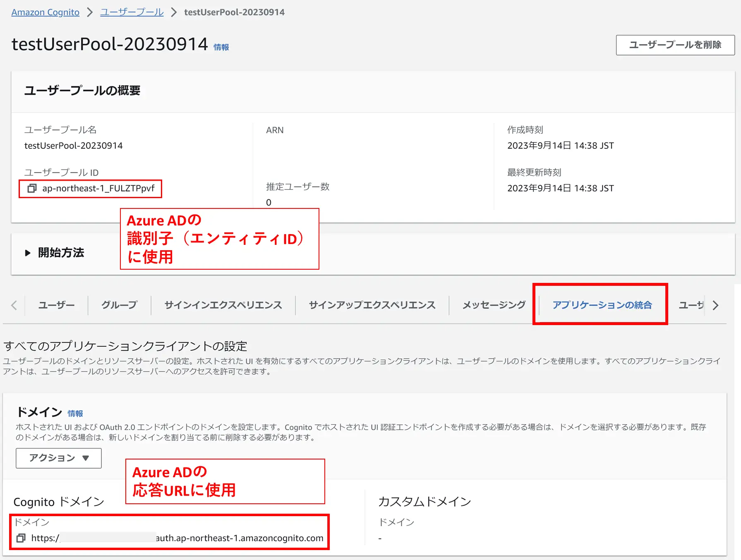Click the creation time 2023年9月14日 value under 作成時刻
This screenshot has height=560, width=741.
(561, 146)
